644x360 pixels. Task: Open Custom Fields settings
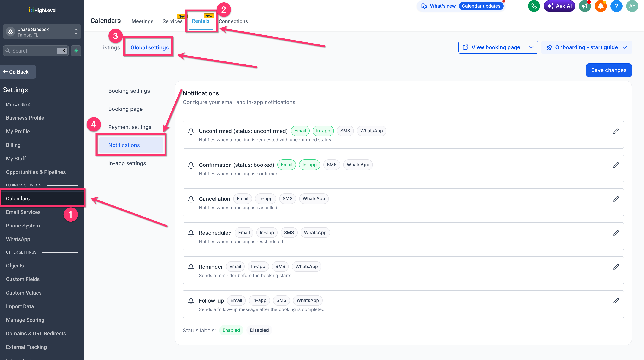tap(23, 279)
